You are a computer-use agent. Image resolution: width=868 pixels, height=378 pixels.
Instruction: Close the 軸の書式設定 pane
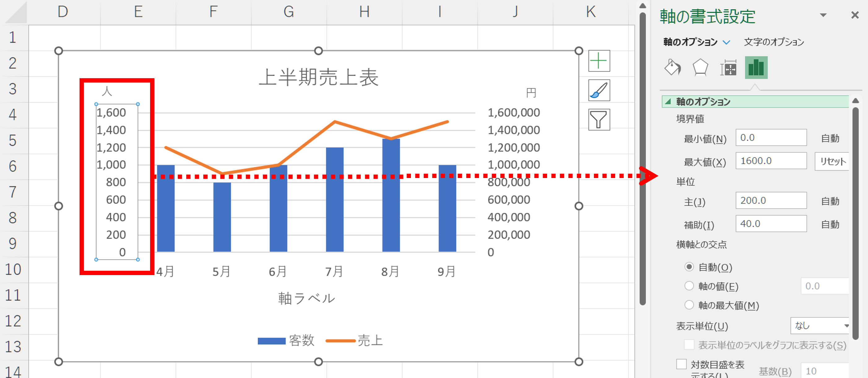[855, 15]
